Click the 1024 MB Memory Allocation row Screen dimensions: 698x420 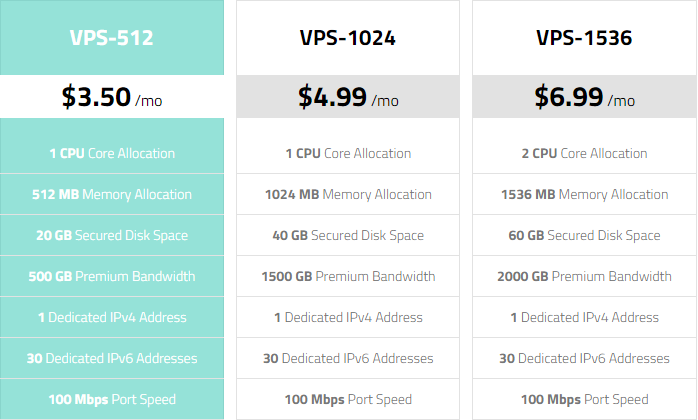pyautogui.click(x=348, y=195)
